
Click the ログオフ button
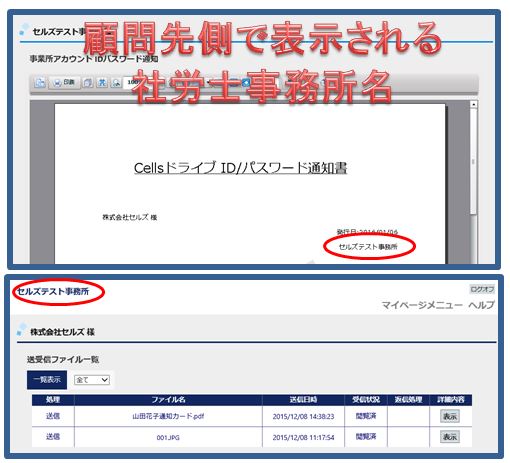(482, 289)
